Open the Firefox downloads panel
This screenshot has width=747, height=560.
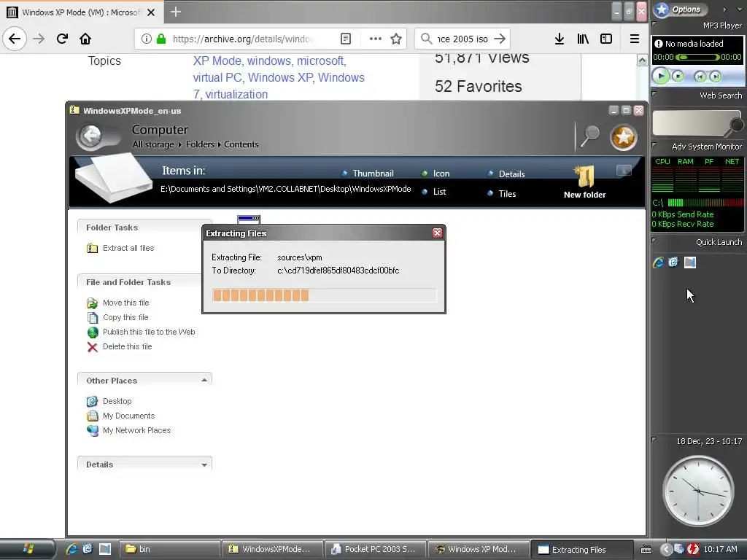point(560,39)
